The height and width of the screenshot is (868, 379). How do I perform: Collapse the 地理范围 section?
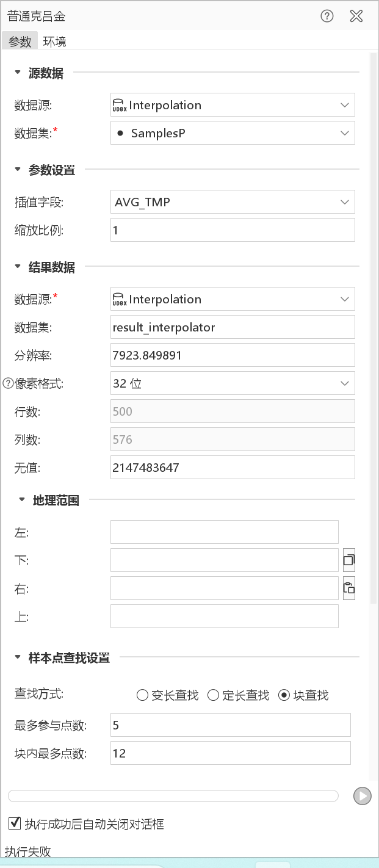[22, 499]
